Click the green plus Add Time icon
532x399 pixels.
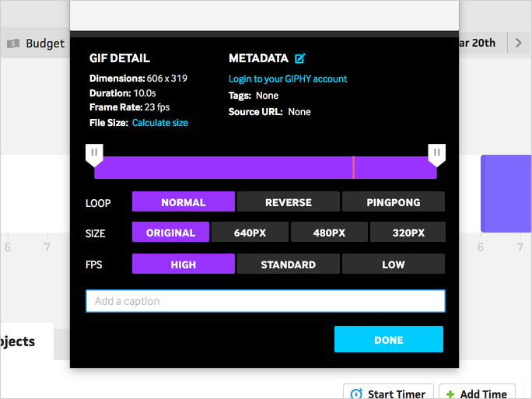tap(450, 394)
